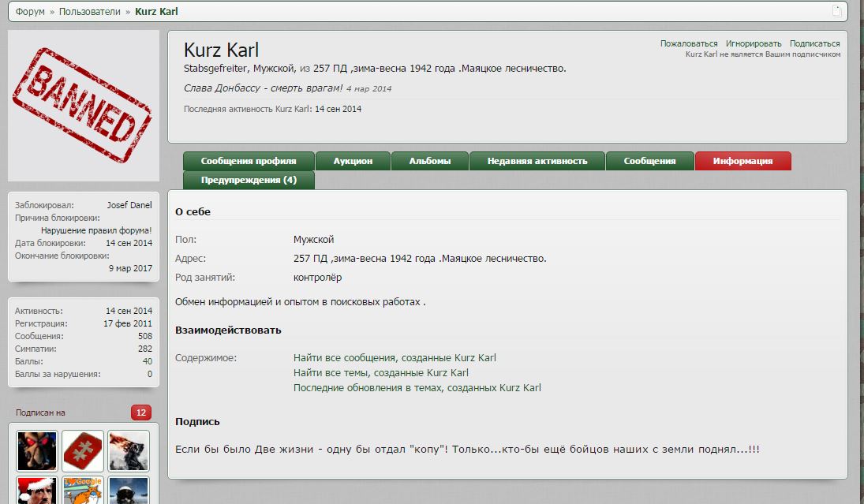Click the red 12 subscriptions counter badge

click(x=141, y=413)
